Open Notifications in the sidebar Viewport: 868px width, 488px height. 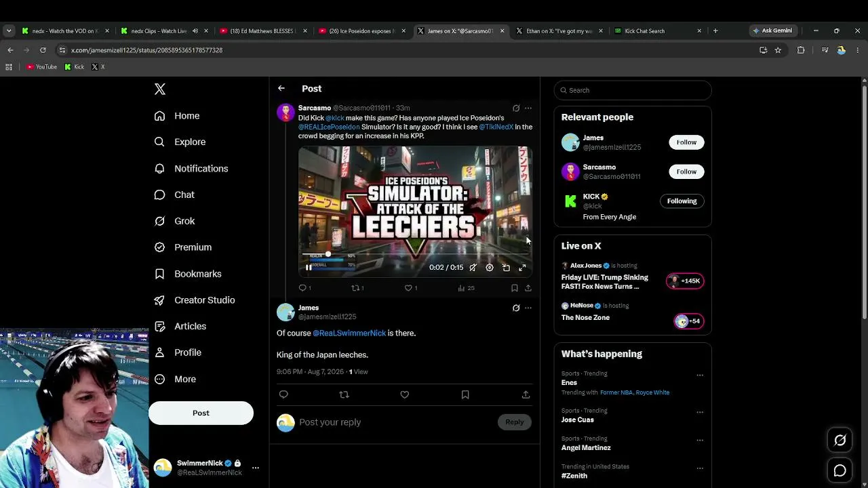(191, 168)
